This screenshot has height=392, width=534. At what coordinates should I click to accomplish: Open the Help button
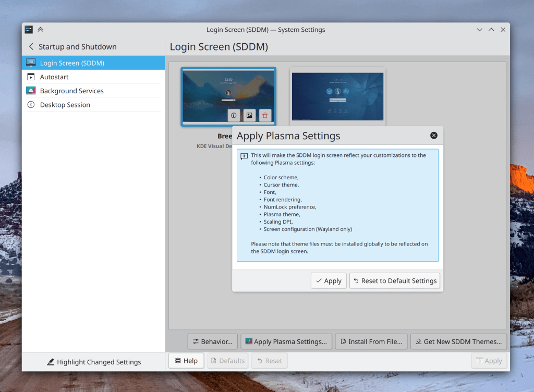[x=186, y=361]
